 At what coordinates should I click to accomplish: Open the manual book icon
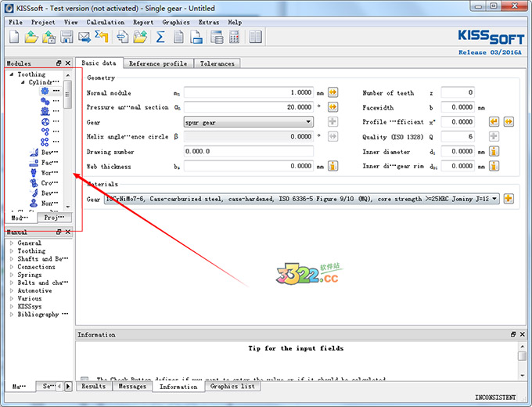pos(255,37)
